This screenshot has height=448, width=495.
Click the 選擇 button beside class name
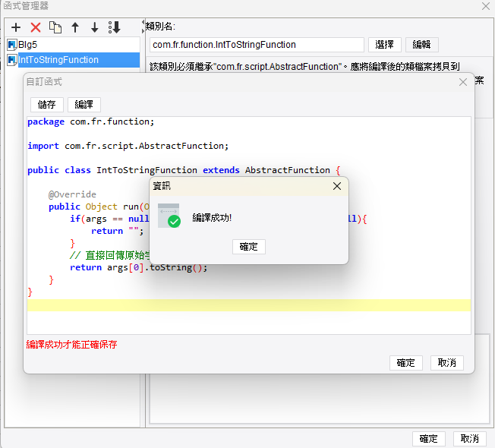pos(384,45)
